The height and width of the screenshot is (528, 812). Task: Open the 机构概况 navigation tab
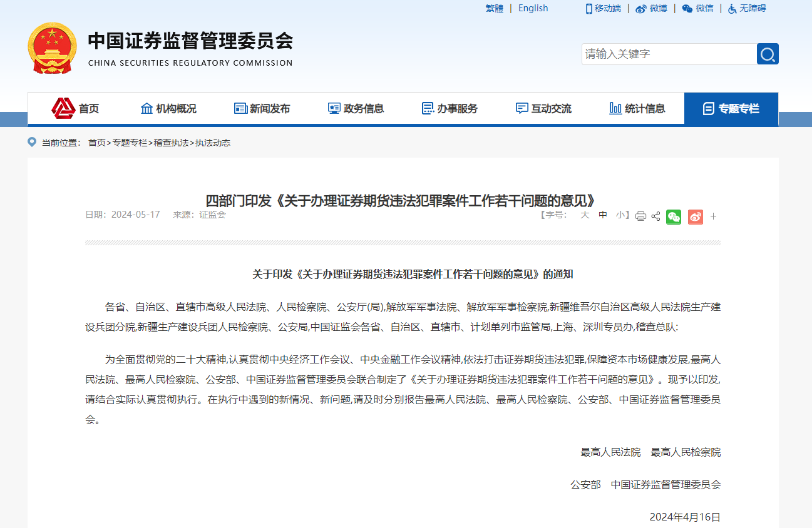pos(168,109)
